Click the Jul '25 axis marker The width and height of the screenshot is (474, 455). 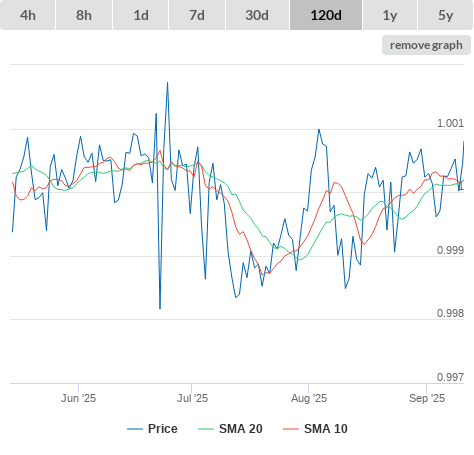point(192,398)
